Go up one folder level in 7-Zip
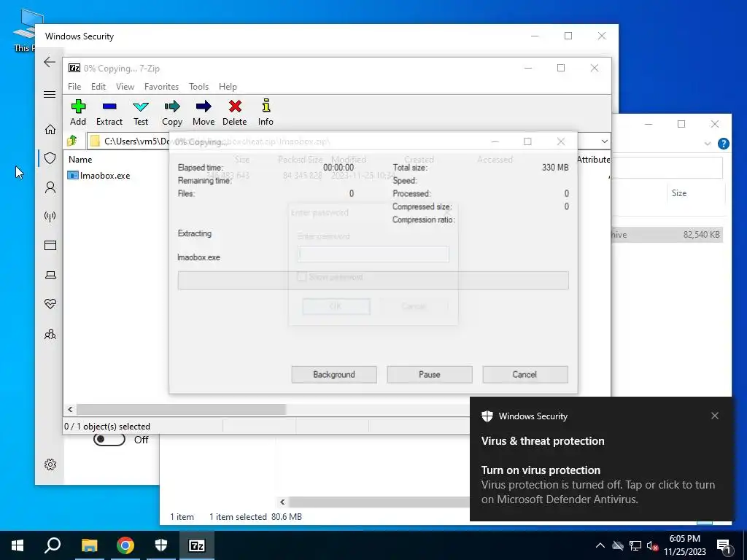This screenshot has height=560, width=747. (72, 141)
